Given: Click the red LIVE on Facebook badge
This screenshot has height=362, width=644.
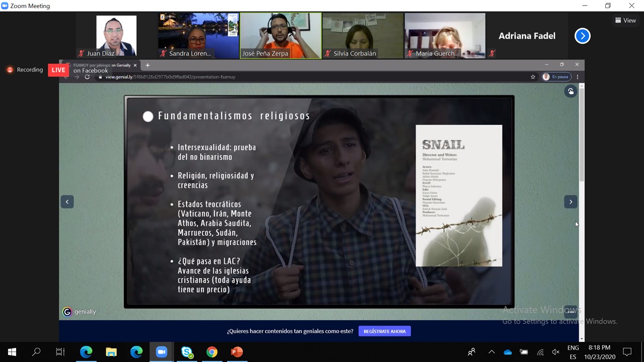Looking at the screenshot, I should pos(58,70).
